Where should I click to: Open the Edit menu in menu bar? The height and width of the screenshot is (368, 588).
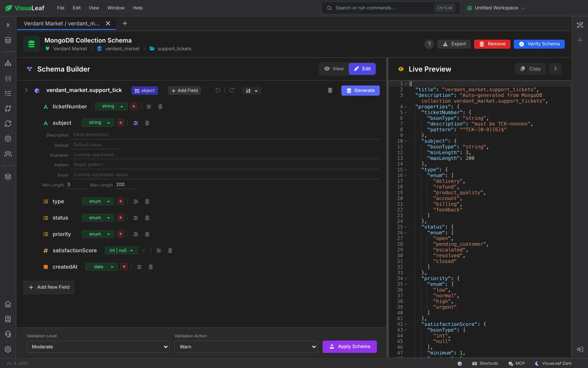click(77, 8)
